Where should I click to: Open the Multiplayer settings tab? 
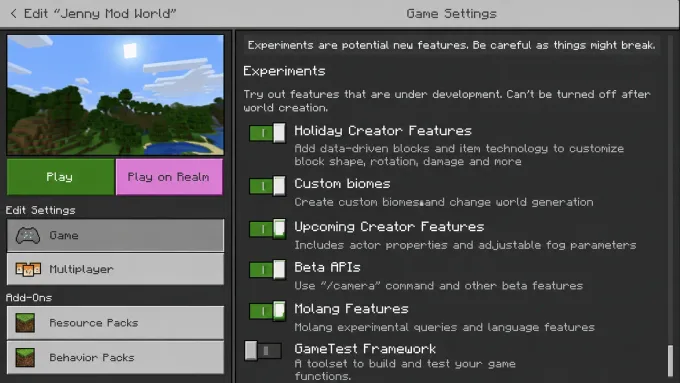tap(115, 269)
